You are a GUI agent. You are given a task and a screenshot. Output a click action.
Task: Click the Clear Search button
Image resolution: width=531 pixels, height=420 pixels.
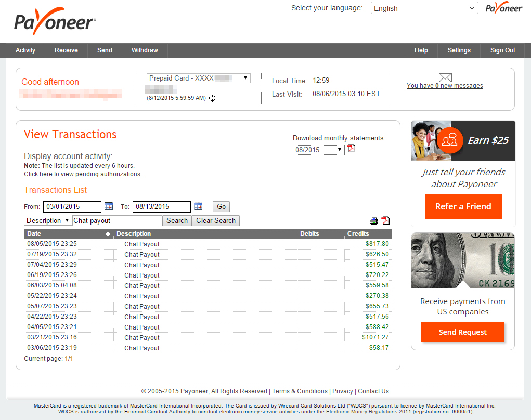click(x=216, y=221)
